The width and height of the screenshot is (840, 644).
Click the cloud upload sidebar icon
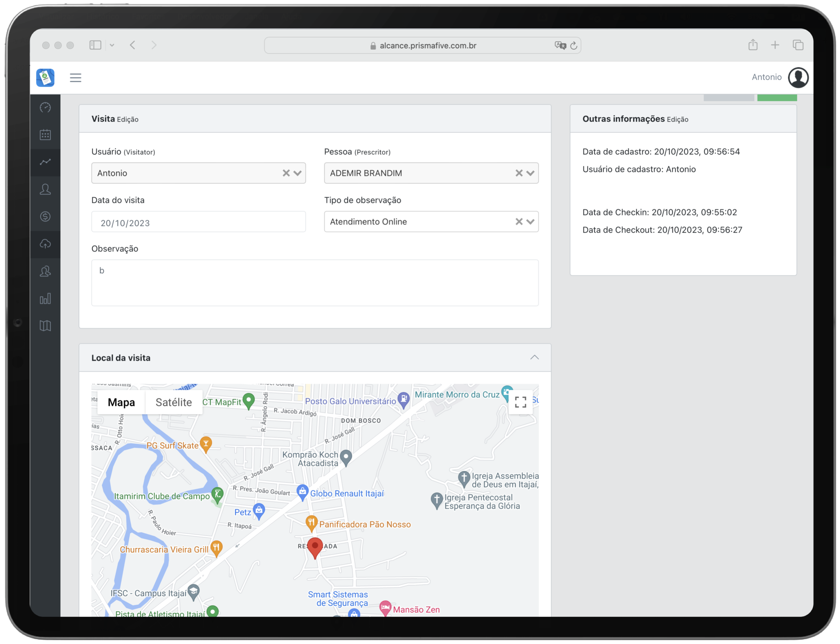tap(45, 244)
